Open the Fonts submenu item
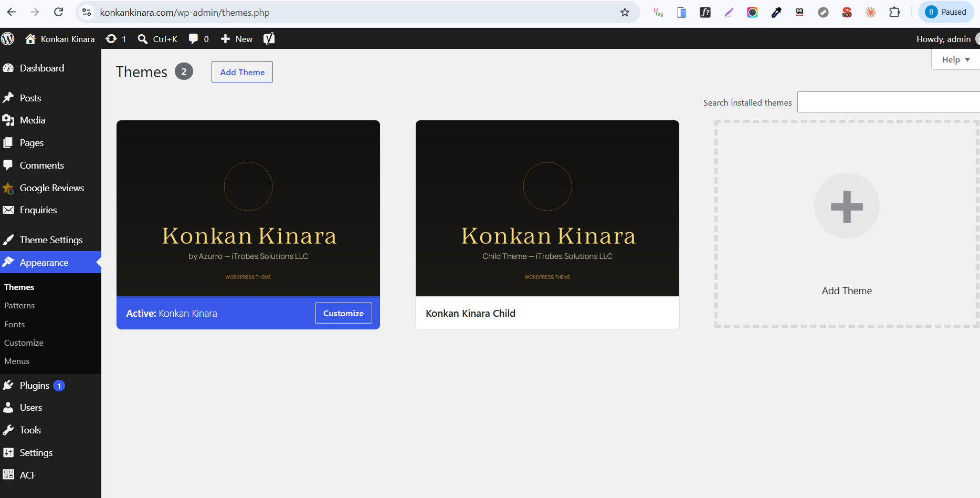980x498 pixels. point(15,325)
